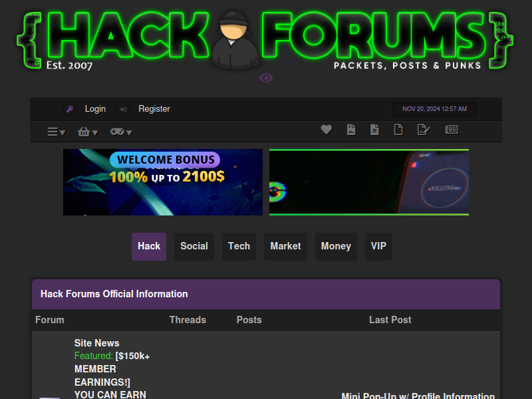Image resolution: width=532 pixels, height=399 pixels.
Task: Click the sign-in arrow icon beside Register
Action: point(123,109)
